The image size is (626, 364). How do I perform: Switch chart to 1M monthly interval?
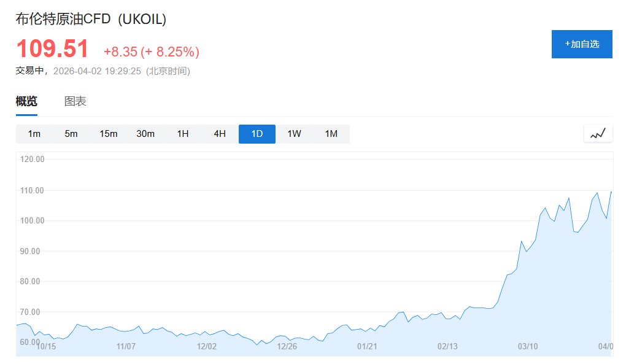point(331,134)
